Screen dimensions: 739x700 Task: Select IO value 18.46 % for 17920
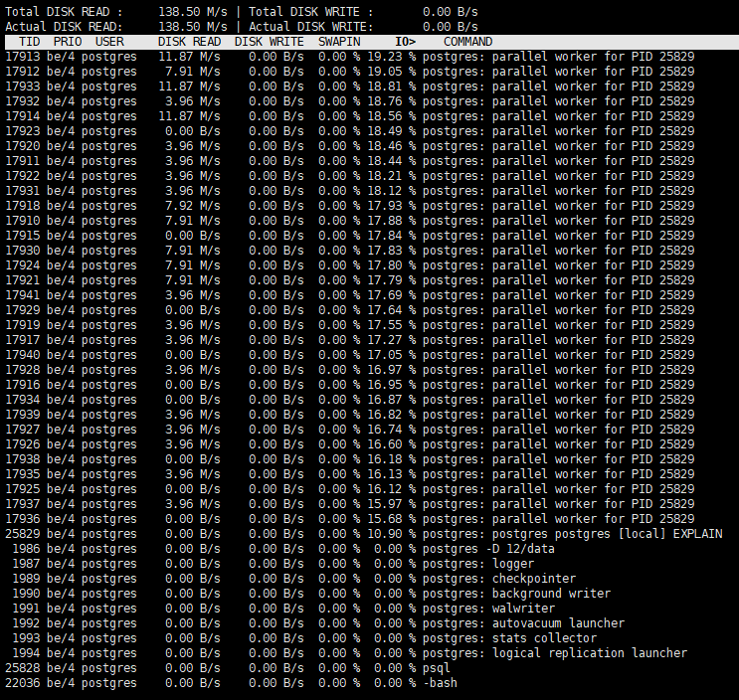pos(392,146)
